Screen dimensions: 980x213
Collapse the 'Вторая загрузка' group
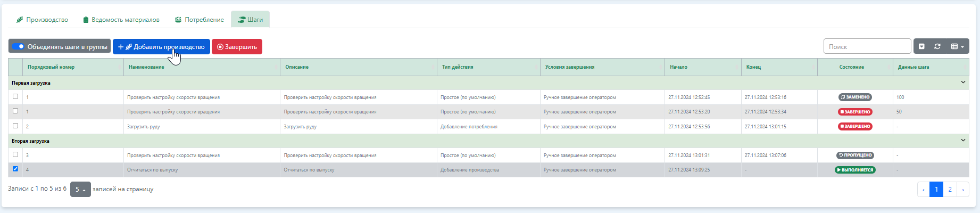tap(963, 141)
